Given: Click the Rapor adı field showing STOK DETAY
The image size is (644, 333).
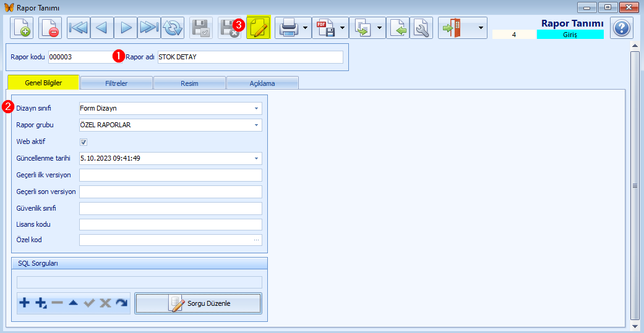Looking at the screenshot, I should coord(250,57).
